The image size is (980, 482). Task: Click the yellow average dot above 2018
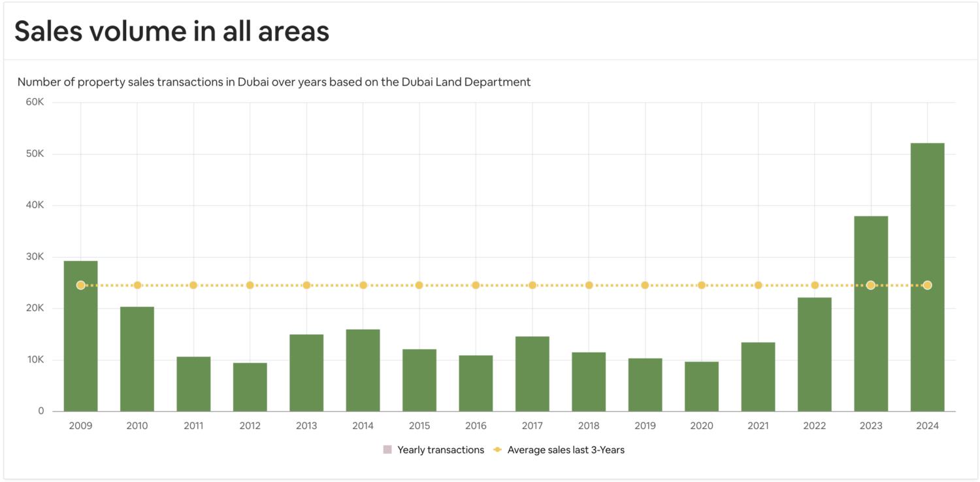pos(589,285)
